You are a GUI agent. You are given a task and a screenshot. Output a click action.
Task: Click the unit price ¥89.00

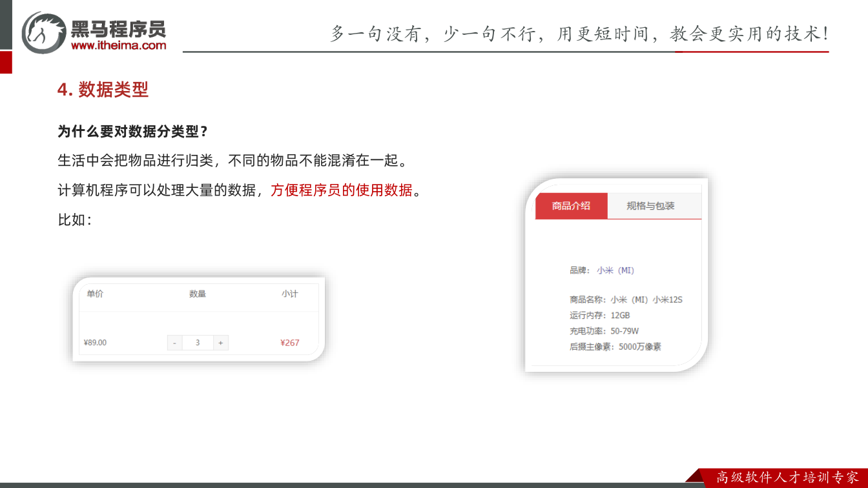tap(96, 343)
